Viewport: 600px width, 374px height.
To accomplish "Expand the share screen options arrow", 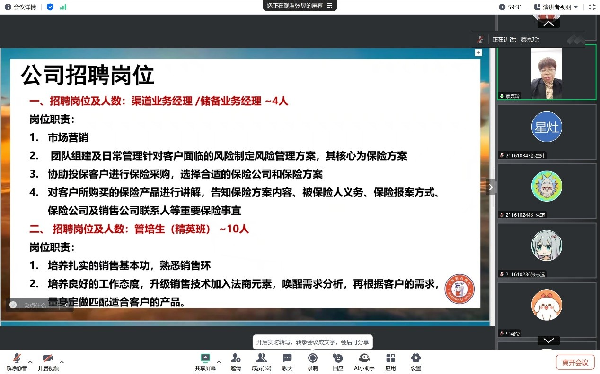I will [219, 361].
